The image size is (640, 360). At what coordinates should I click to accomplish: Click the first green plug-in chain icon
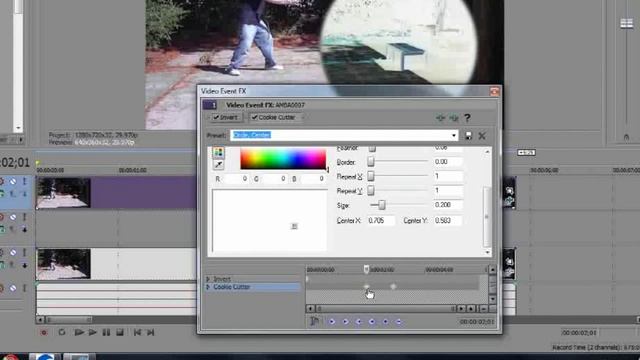[x=440, y=118]
